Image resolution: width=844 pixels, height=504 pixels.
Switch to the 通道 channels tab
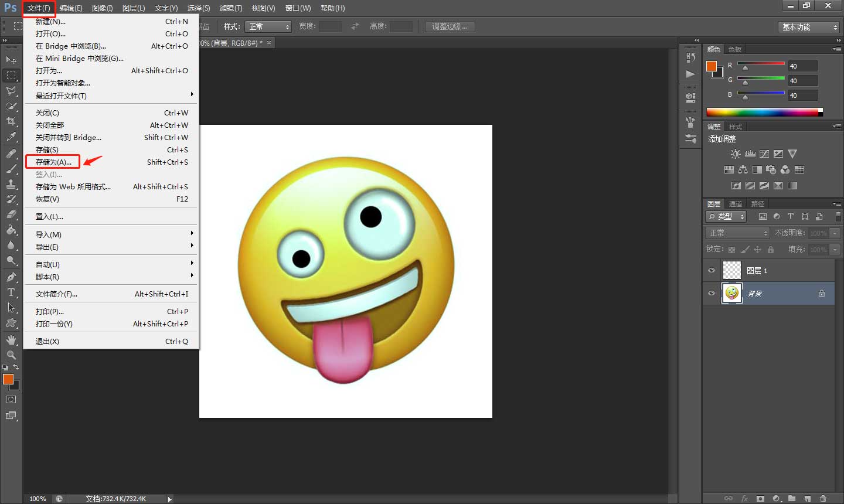click(736, 204)
